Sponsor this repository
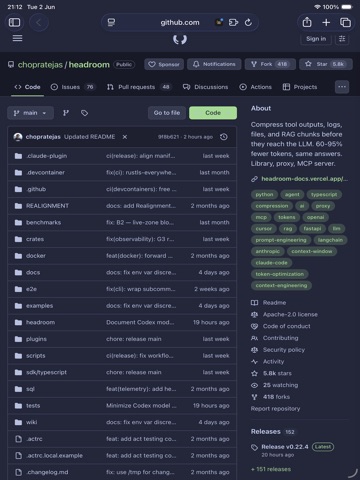This screenshot has width=360, height=480. click(x=164, y=64)
